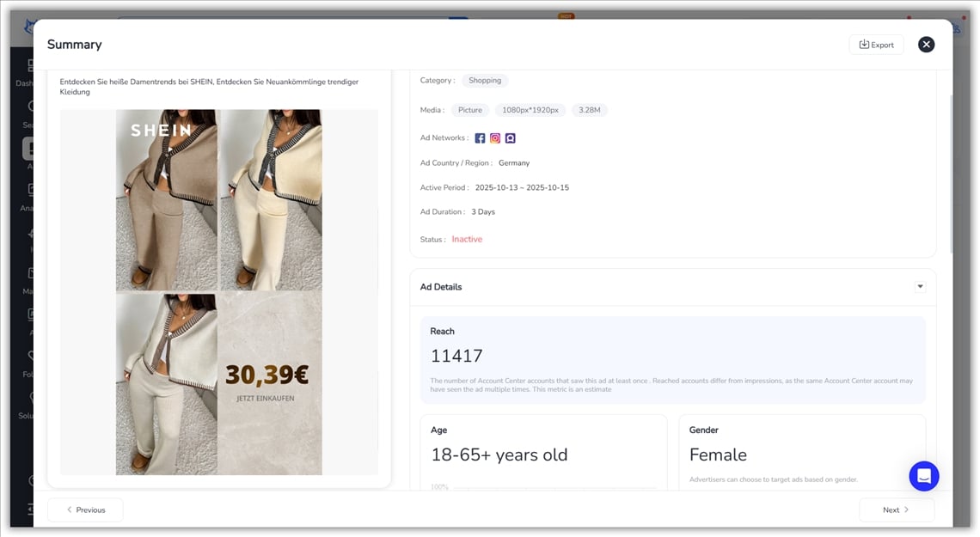Click the purple Audience Network icon

(x=511, y=138)
